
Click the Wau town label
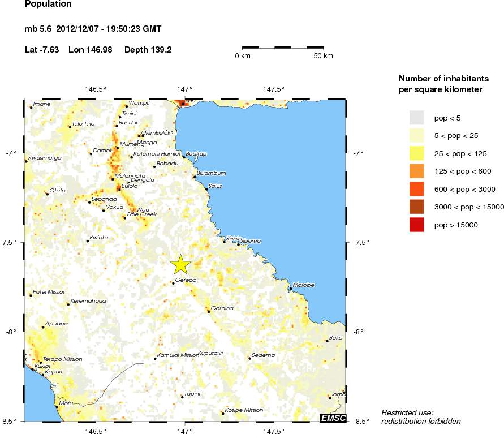click(143, 209)
